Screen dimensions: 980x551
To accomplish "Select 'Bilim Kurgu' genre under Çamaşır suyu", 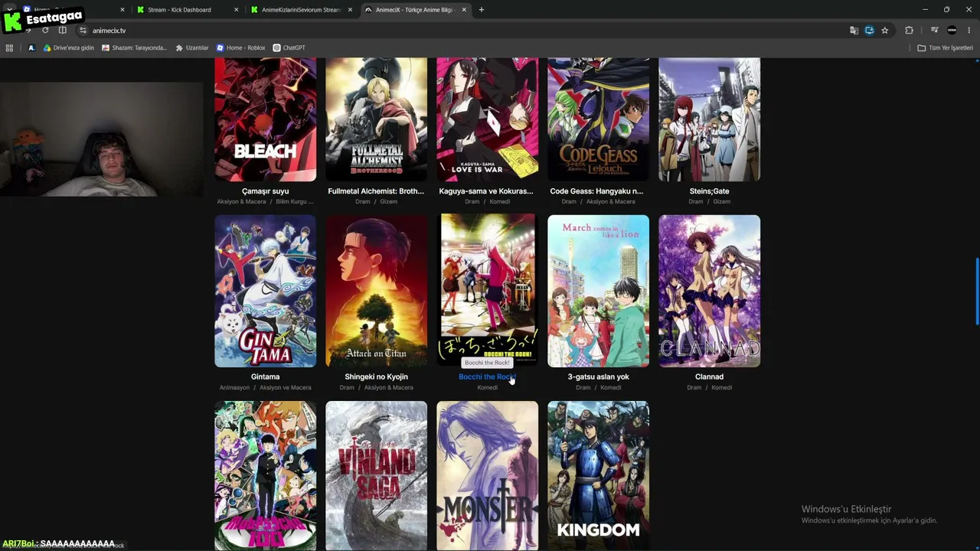I will pyautogui.click(x=295, y=202).
